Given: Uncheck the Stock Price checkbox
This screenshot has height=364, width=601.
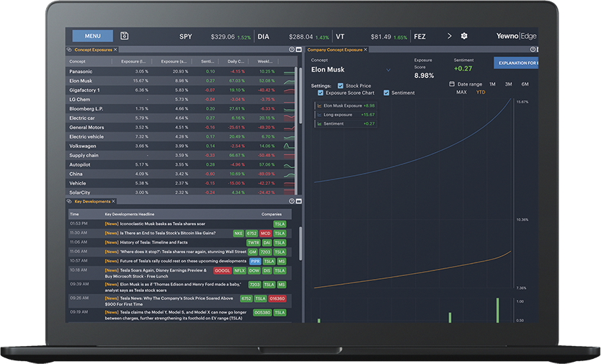Looking at the screenshot, I should (x=340, y=86).
